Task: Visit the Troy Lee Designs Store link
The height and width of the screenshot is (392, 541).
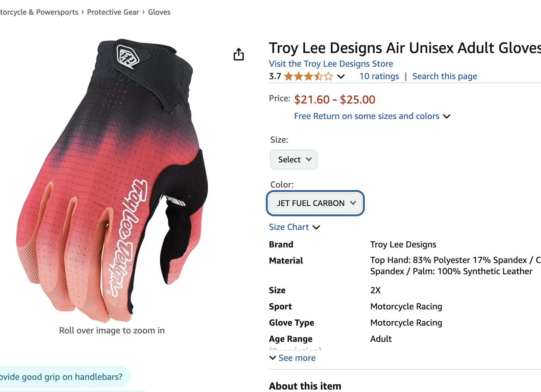Action: [331, 64]
